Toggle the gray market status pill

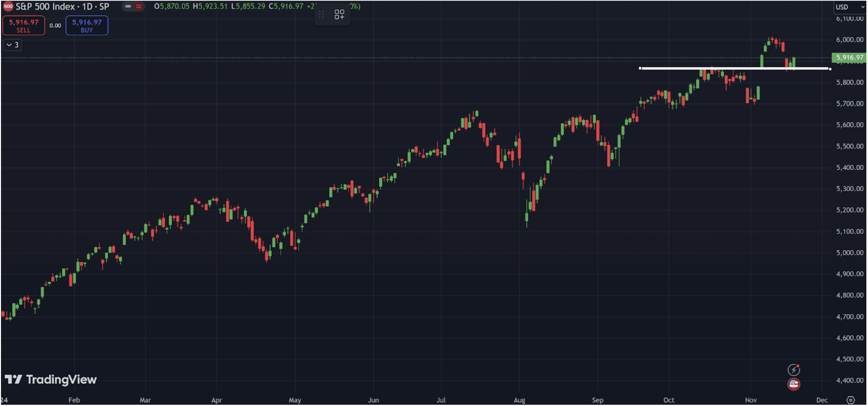click(128, 7)
